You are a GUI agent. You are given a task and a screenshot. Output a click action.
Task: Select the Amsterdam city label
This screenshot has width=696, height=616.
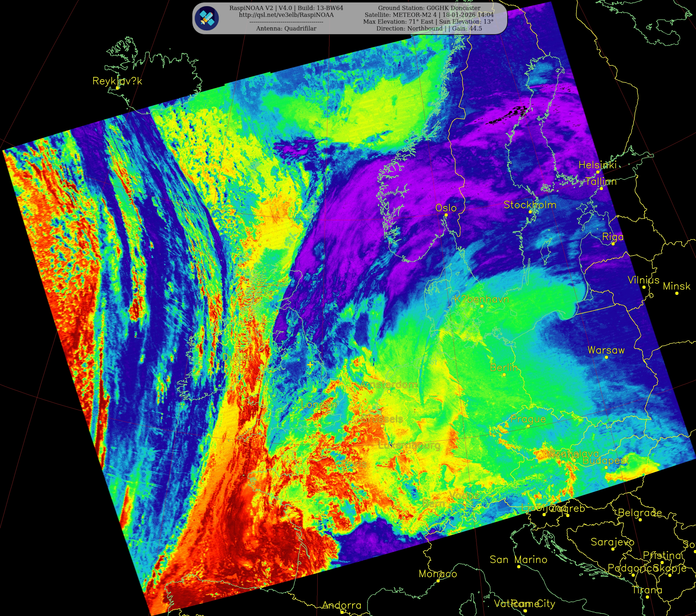tap(389, 384)
